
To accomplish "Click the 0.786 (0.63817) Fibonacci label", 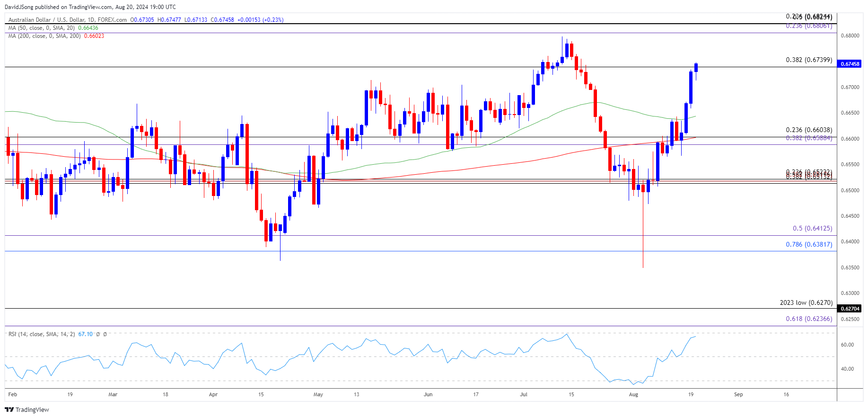I will click(809, 244).
